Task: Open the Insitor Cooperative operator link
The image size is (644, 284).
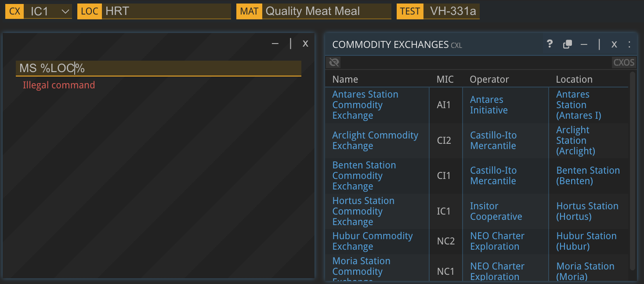Action: tap(496, 211)
